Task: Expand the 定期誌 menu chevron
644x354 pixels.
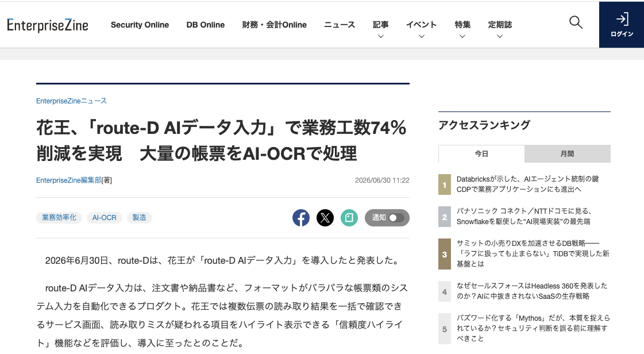Action: [500, 36]
